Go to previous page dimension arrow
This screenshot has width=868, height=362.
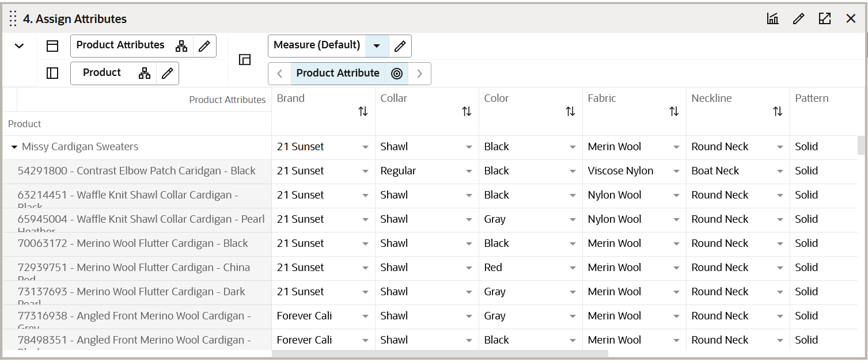[280, 74]
